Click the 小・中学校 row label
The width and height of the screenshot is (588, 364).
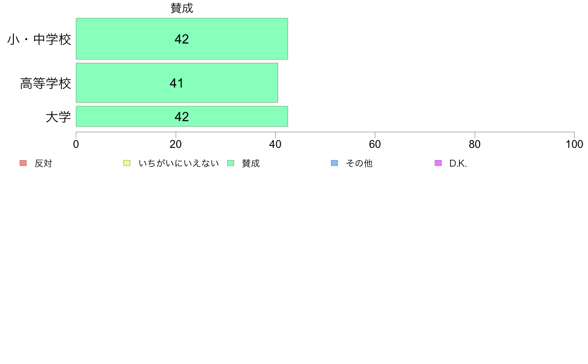(39, 40)
